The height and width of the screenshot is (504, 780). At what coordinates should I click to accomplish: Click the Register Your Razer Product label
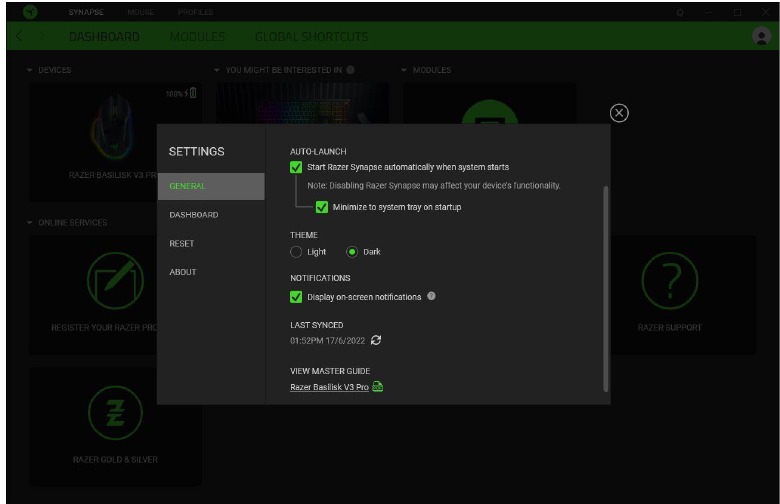coord(104,327)
